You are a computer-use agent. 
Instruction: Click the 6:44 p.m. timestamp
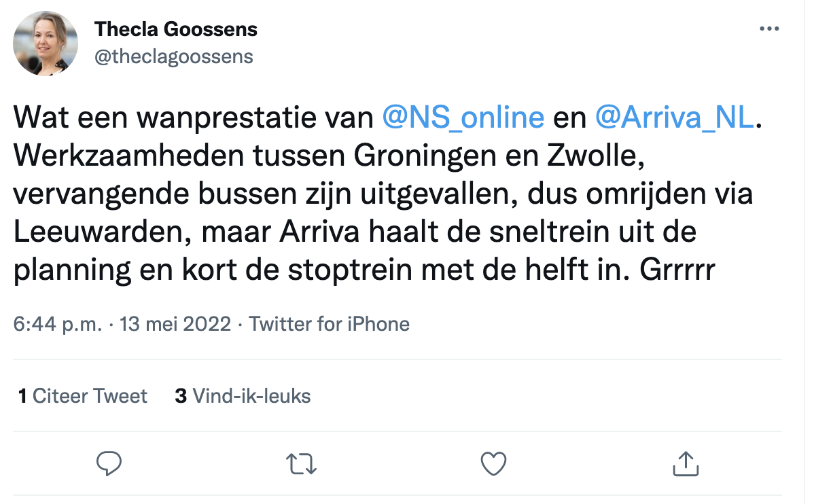click(x=58, y=324)
